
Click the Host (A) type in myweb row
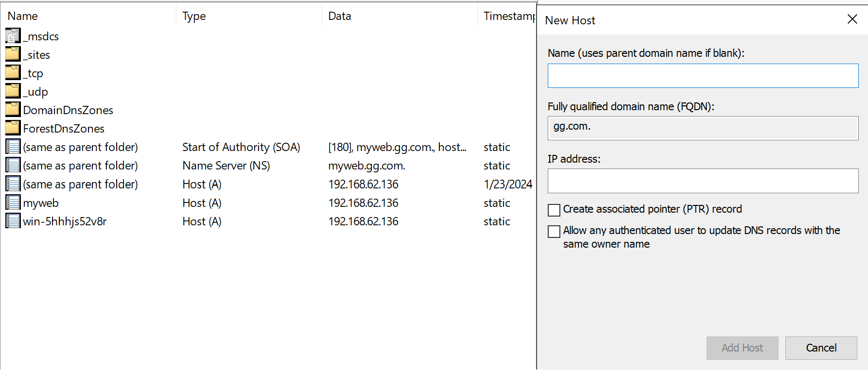point(202,203)
